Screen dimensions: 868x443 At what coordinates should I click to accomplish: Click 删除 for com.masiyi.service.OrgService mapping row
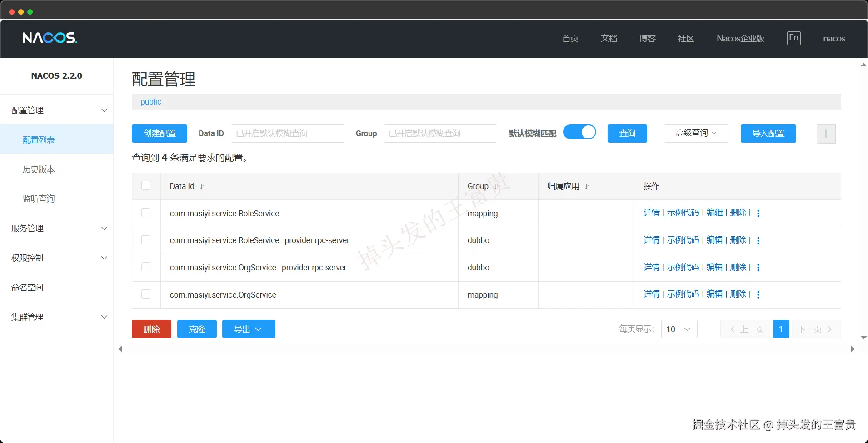(738, 294)
